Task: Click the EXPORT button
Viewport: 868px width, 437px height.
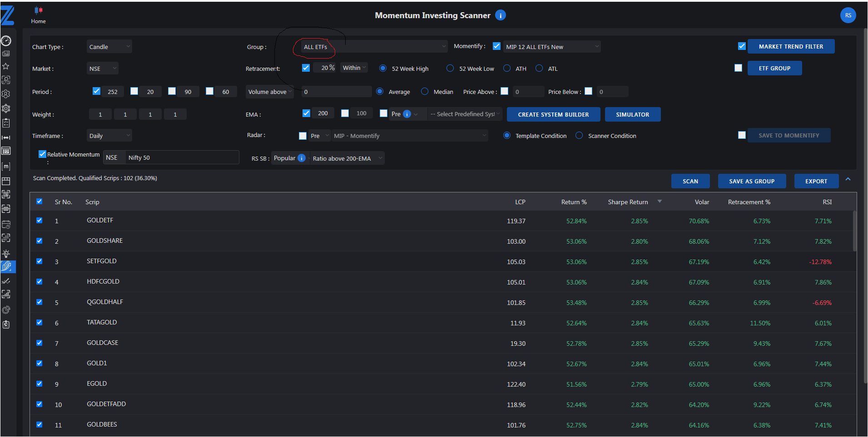Action: pyautogui.click(x=816, y=181)
